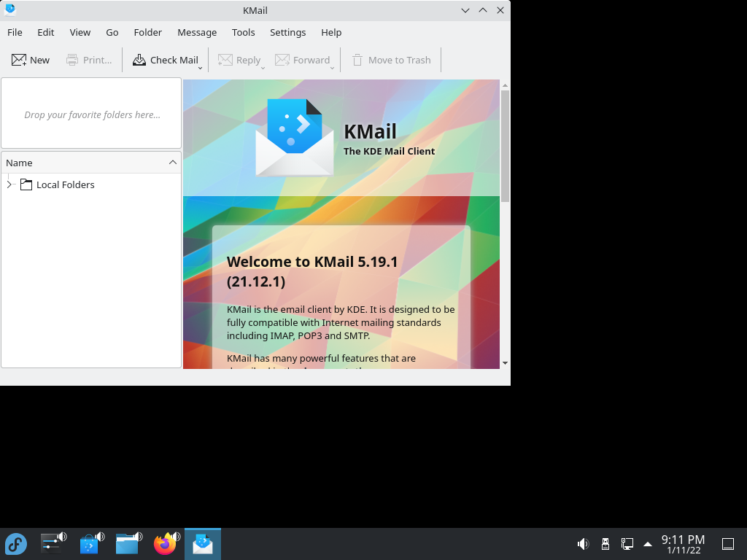Click the KMail taskbar entry
The height and width of the screenshot is (560, 747).
coord(203,544)
